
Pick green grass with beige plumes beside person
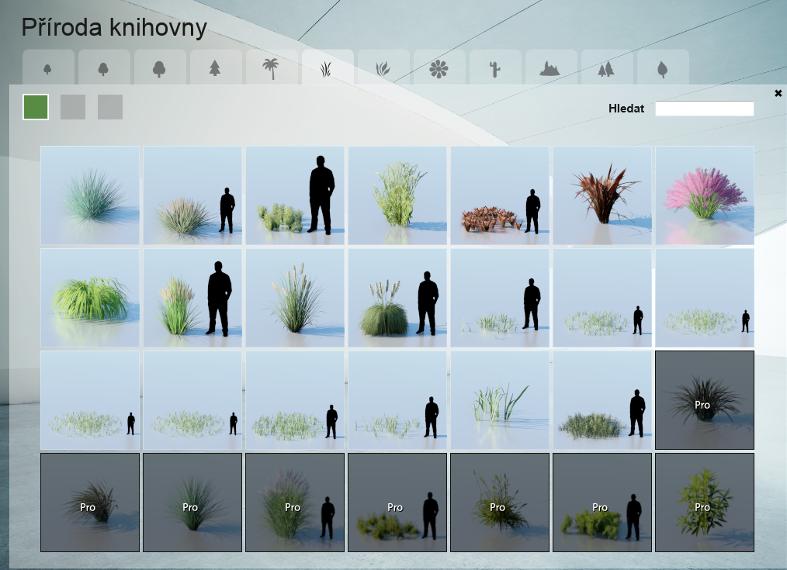pyautogui.click(x=192, y=298)
